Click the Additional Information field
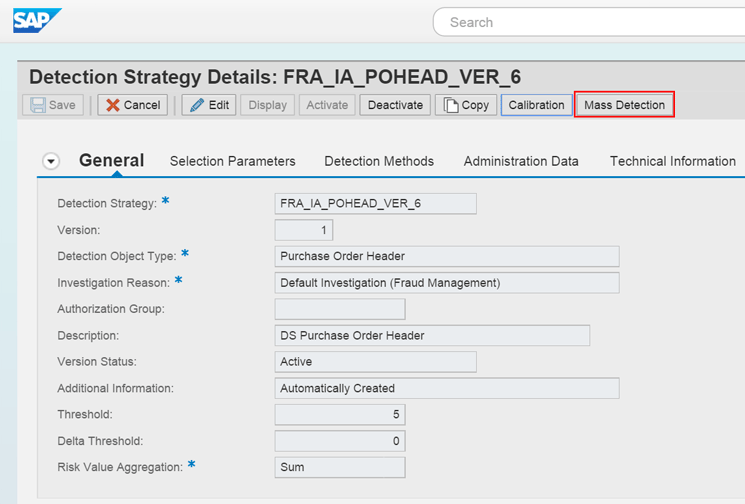This screenshot has height=504, width=745. point(447,389)
